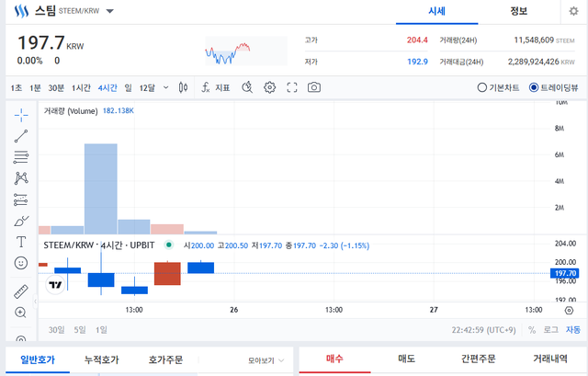Click the 거래량 (Volume) indicator legend
This screenshot has height=376, width=588.
pyautogui.click(x=71, y=110)
